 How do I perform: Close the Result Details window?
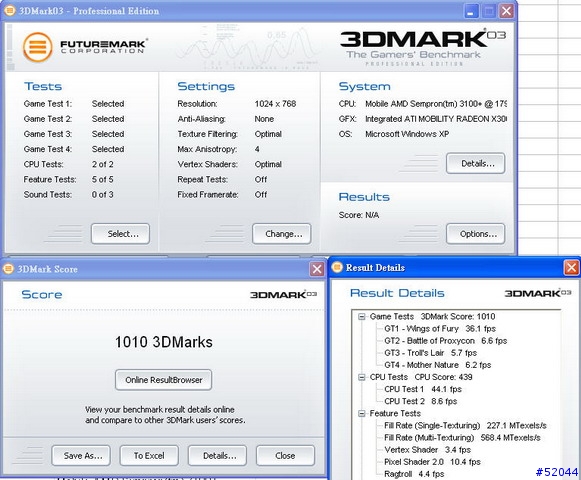click(x=571, y=268)
